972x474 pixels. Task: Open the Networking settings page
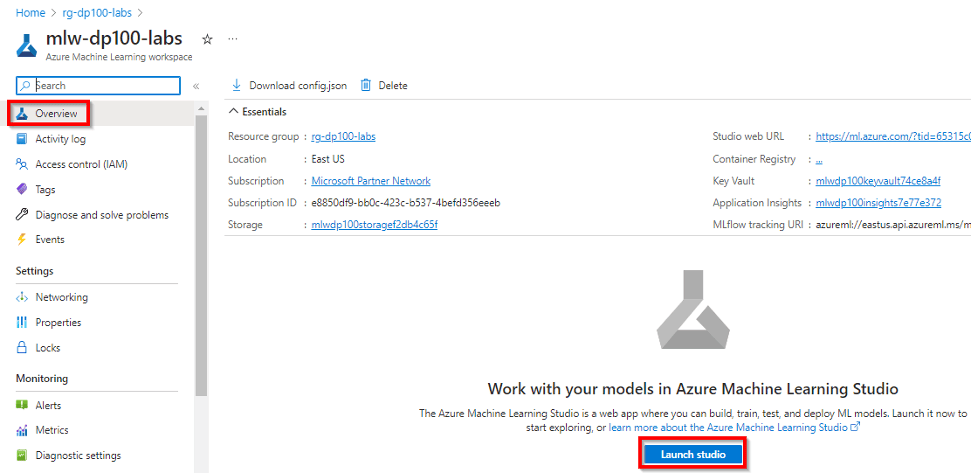tap(61, 297)
